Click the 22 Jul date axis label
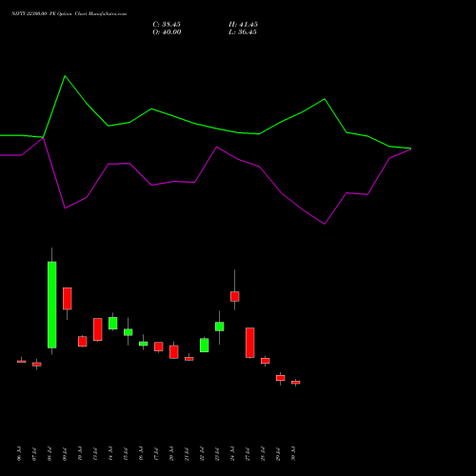The height and width of the screenshot is (476, 476). [x=202, y=454]
